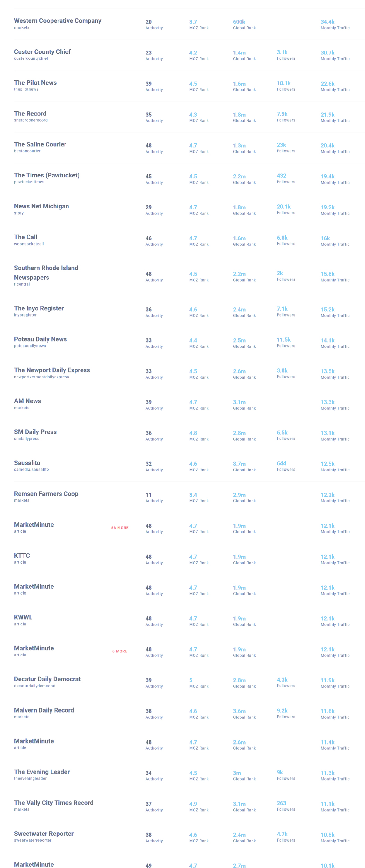Open The Newport Daily Express link
Screen dimensions: 365x868
coord(52,370)
